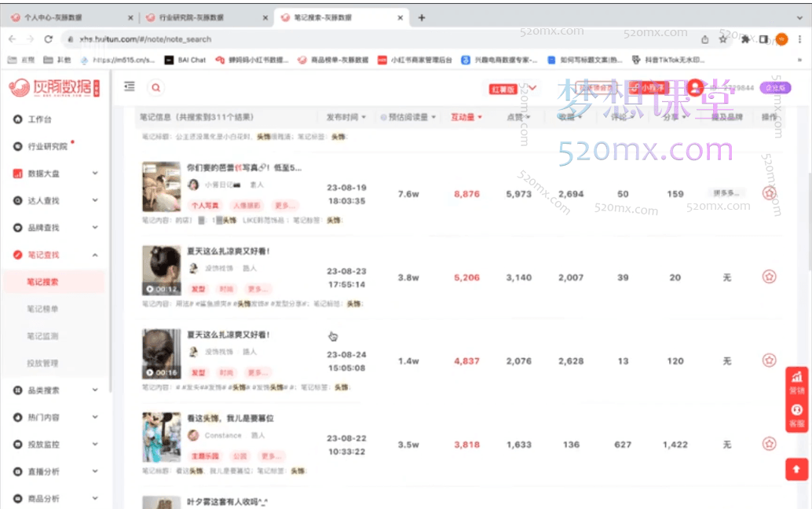Open the 红薯版 version dropdown

pyautogui.click(x=514, y=89)
